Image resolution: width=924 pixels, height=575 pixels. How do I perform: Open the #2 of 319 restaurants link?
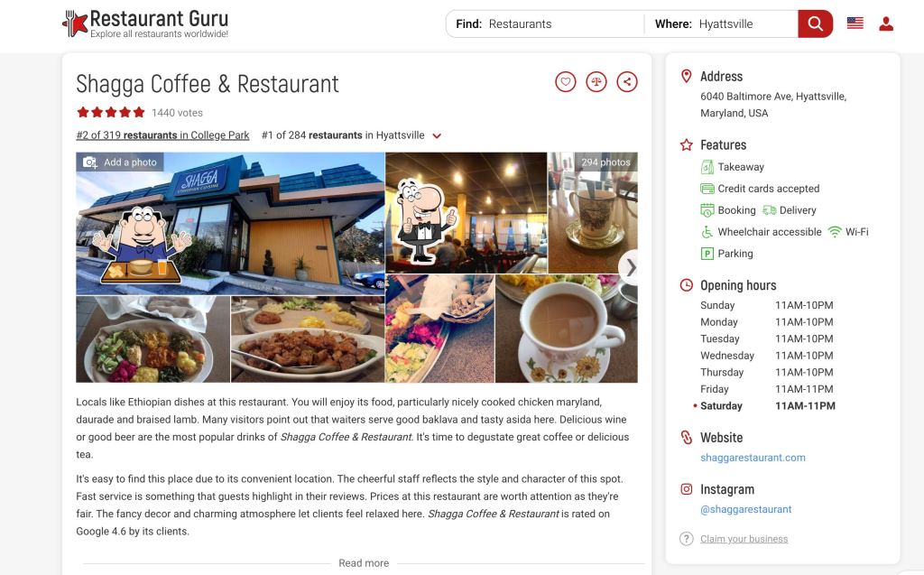click(162, 135)
